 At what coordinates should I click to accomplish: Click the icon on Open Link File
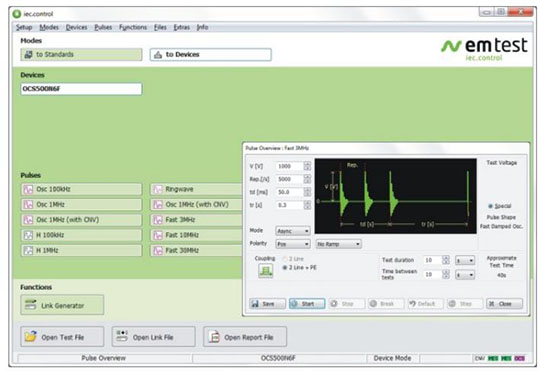(x=122, y=336)
